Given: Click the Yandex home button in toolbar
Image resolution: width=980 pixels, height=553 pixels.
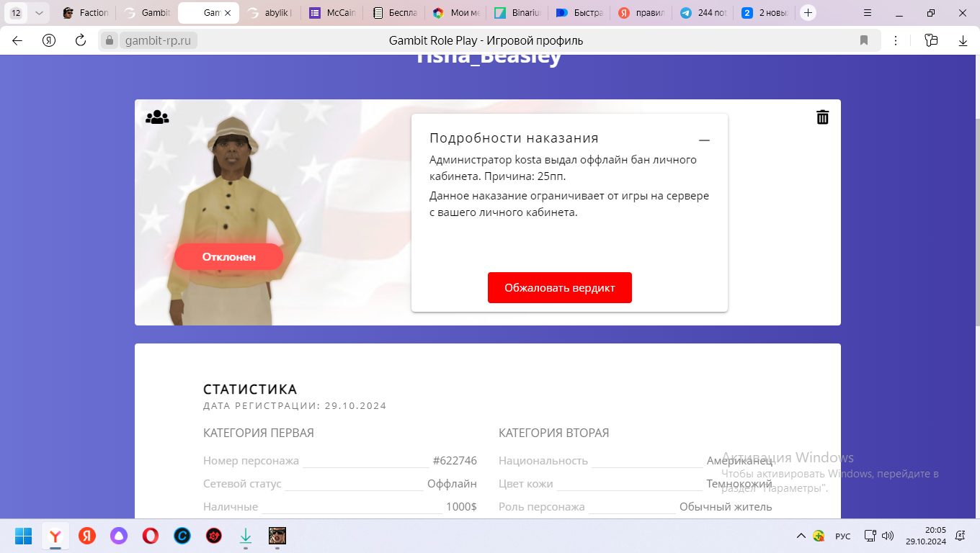Looking at the screenshot, I should pos(49,41).
